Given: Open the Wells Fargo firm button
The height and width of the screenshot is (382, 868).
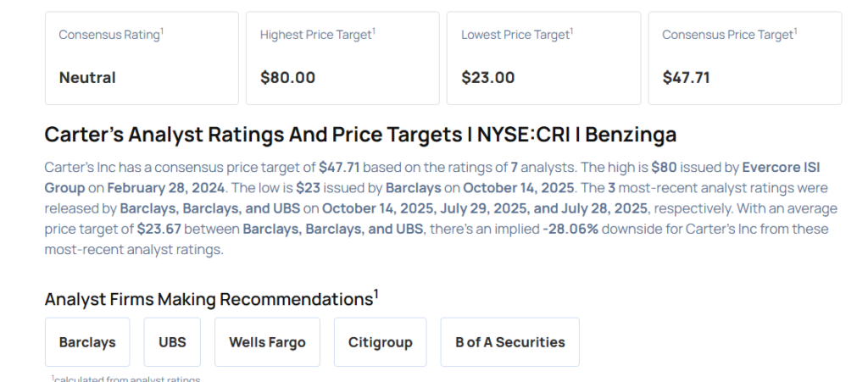Looking at the screenshot, I should [x=267, y=342].
